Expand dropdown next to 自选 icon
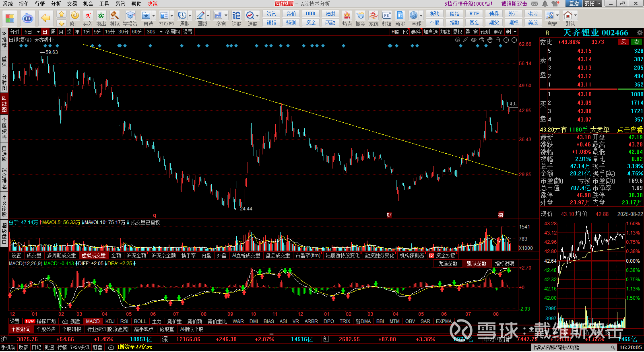This screenshot has width=644, height=352. pyautogui.click(x=154, y=15)
